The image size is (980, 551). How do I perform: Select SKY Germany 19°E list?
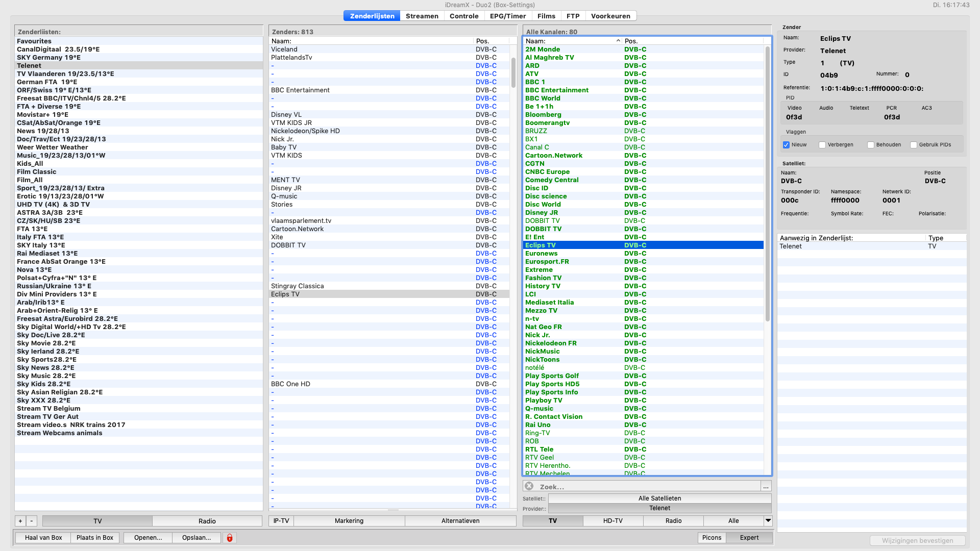point(138,58)
